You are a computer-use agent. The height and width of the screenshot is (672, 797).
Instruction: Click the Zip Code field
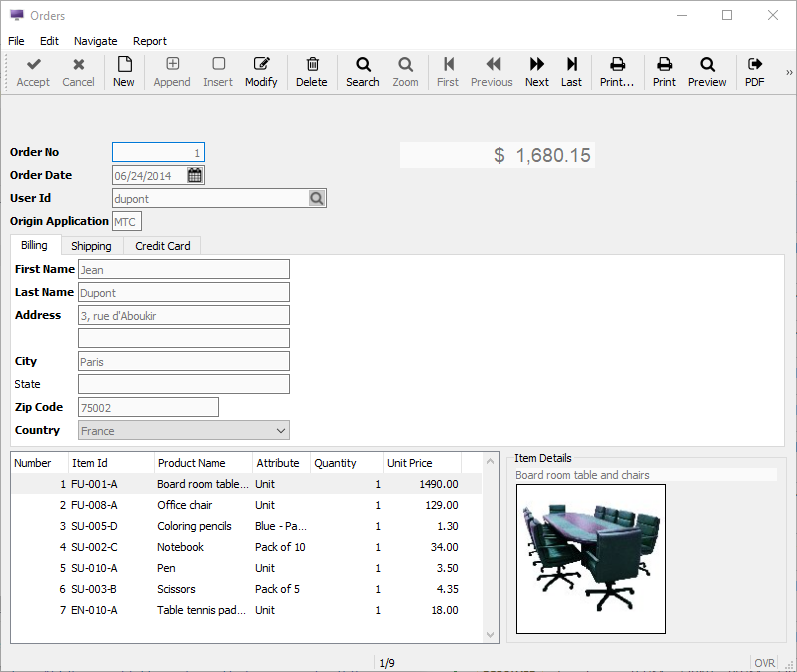coord(148,407)
